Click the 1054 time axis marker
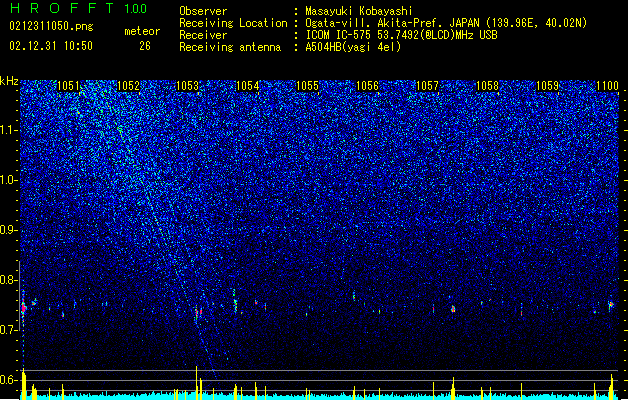This screenshot has width=629, height=400. tap(248, 86)
